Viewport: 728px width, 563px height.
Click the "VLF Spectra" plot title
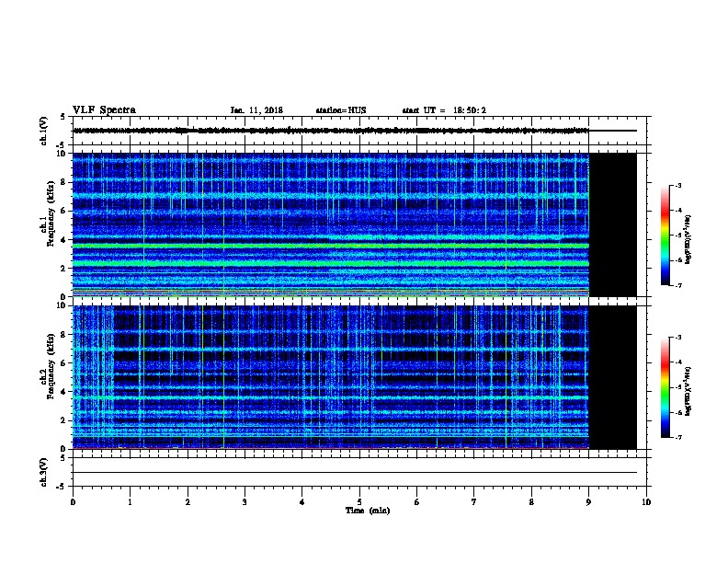tap(104, 110)
